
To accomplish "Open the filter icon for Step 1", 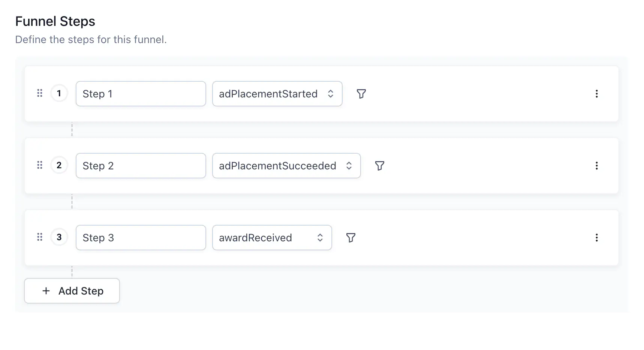I will (361, 94).
